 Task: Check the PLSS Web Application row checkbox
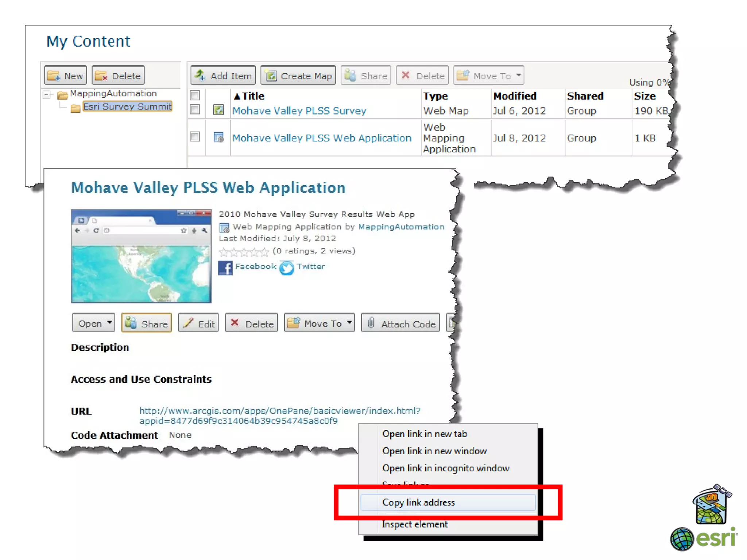tap(195, 137)
